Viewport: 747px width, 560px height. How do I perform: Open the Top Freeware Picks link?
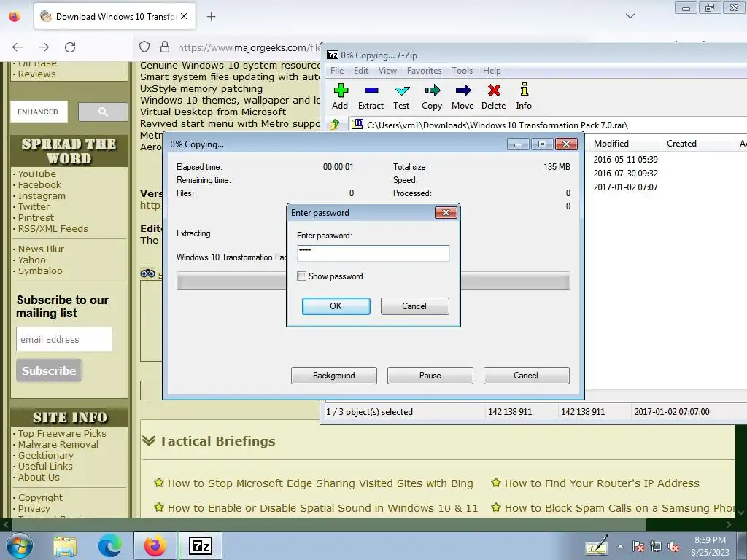62,433
